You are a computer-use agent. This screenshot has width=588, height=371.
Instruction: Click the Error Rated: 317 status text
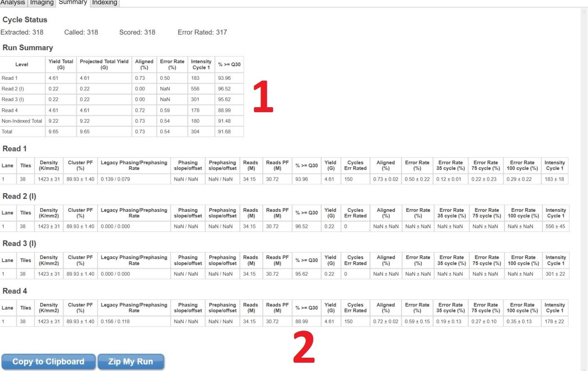pyautogui.click(x=202, y=32)
